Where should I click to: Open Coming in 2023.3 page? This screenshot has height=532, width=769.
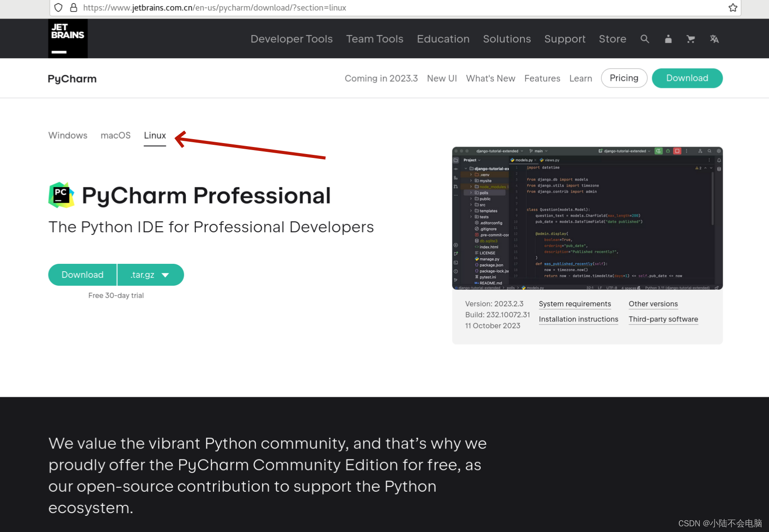[381, 78]
